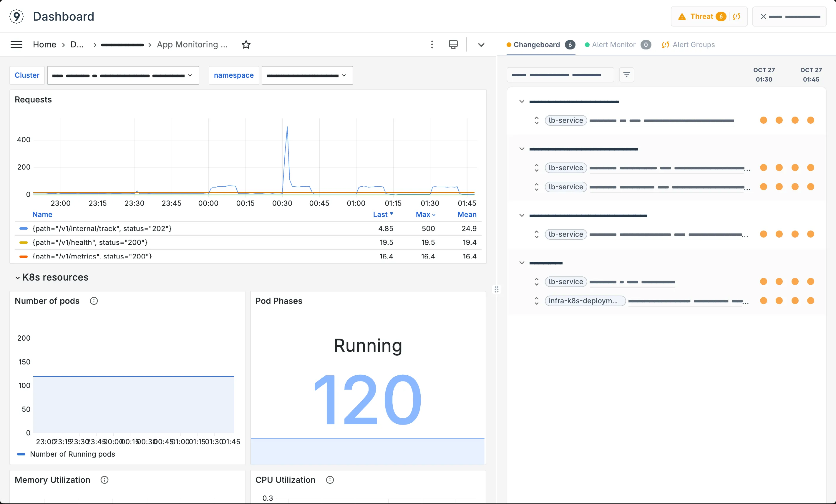
Task: Select the /v1/health status 200 legend row
Action: tap(248, 243)
